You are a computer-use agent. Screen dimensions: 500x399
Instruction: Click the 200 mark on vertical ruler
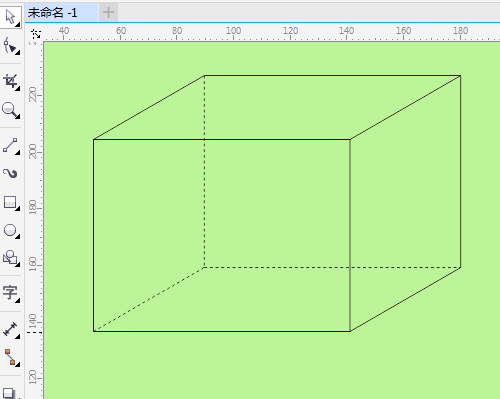pyautogui.click(x=33, y=151)
